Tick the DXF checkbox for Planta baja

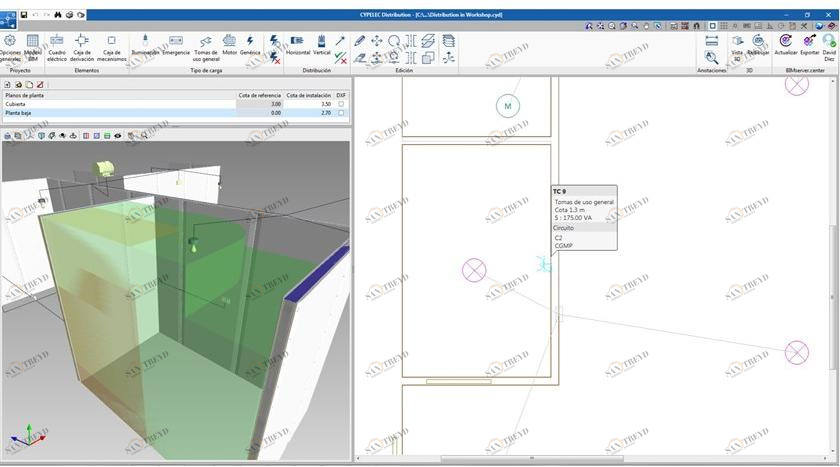click(x=341, y=114)
